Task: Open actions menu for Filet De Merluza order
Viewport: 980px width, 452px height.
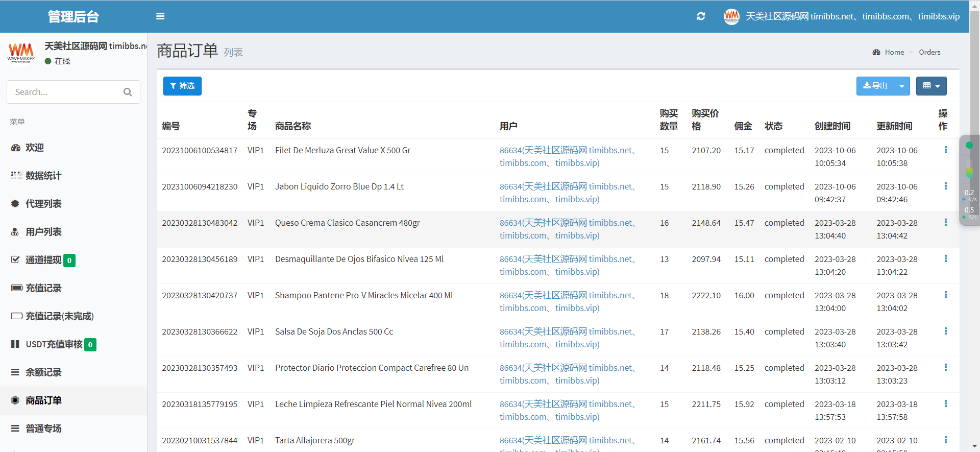Action: 945,150
